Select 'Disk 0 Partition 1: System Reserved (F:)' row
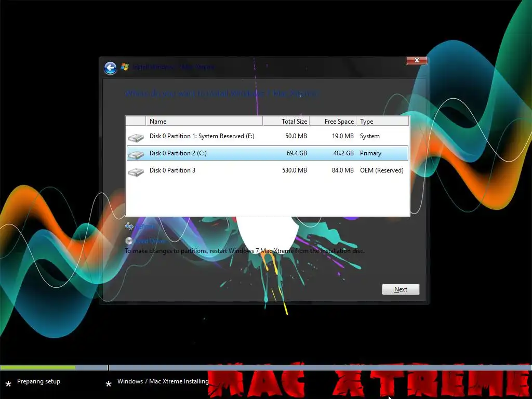 point(268,136)
